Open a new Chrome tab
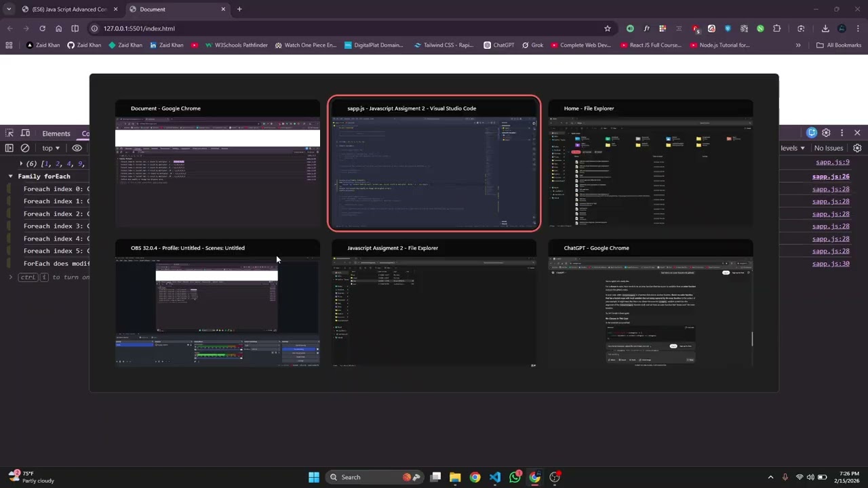 (x=239, y=9)
